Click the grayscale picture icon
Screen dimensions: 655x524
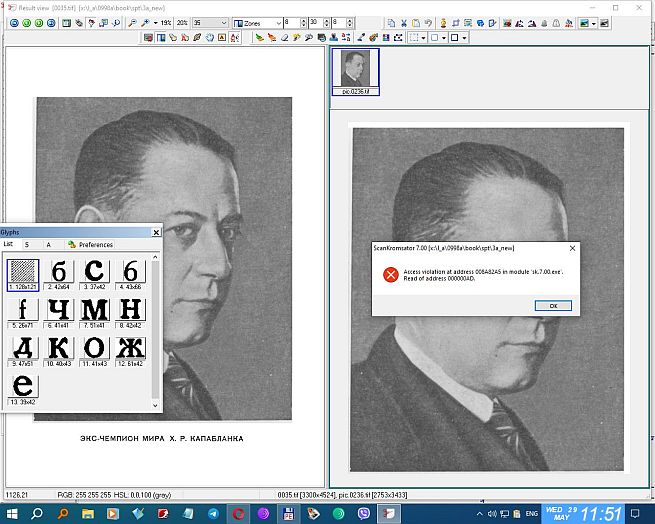click(x=604, y=23)
